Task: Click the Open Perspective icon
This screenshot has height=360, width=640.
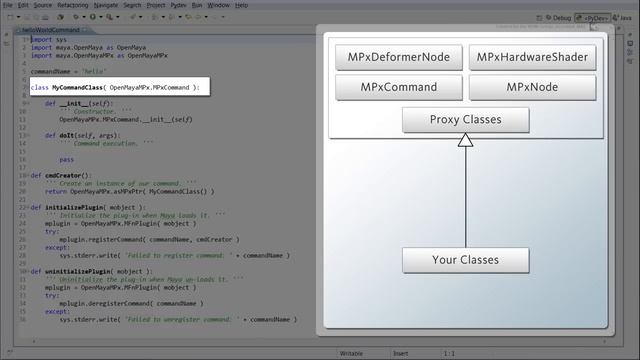Action: (539, 18)
